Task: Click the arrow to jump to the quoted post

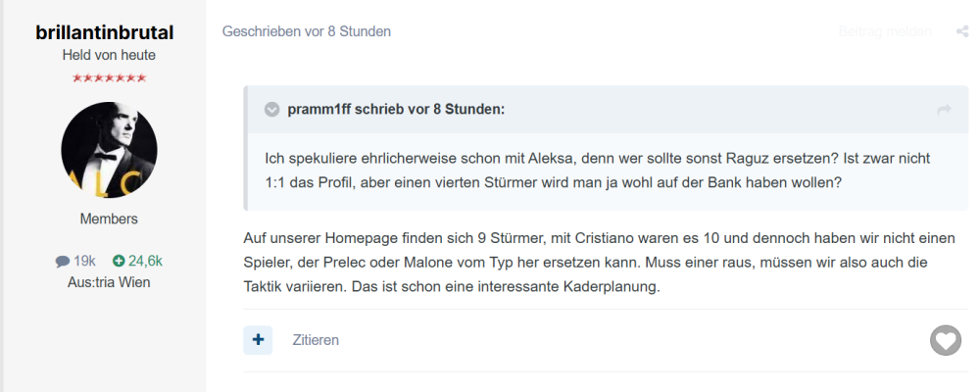Action: point(945,110)
